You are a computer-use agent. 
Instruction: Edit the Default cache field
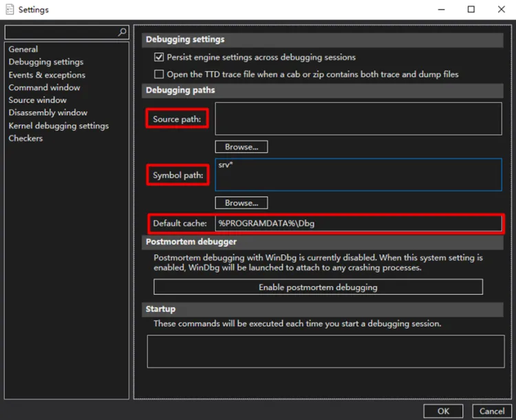[358, 223]
